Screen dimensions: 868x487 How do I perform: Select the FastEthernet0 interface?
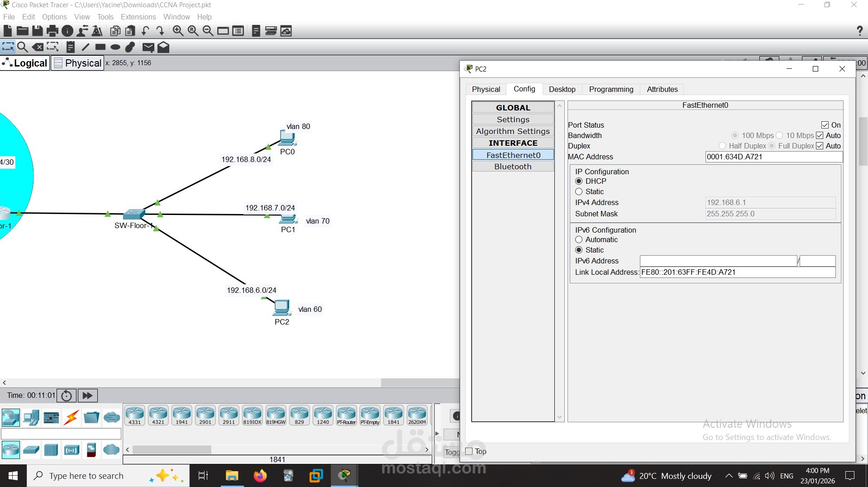coord(513,155)
